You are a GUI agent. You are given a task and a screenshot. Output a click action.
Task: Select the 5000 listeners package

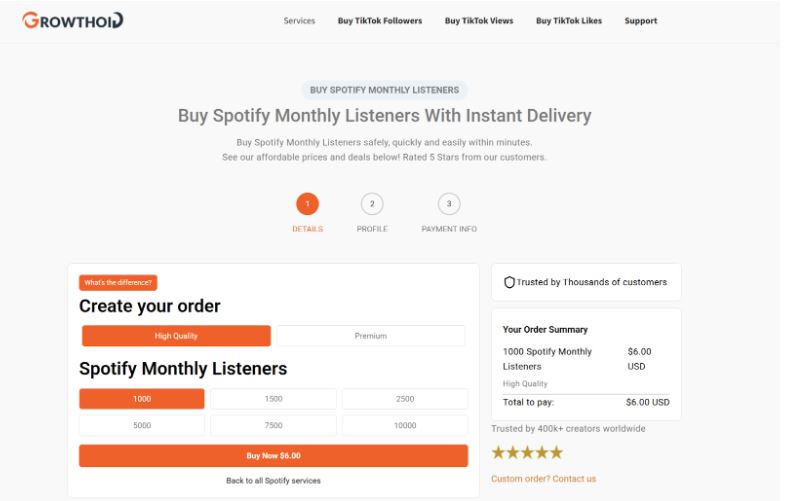click(x=142, y=425)
